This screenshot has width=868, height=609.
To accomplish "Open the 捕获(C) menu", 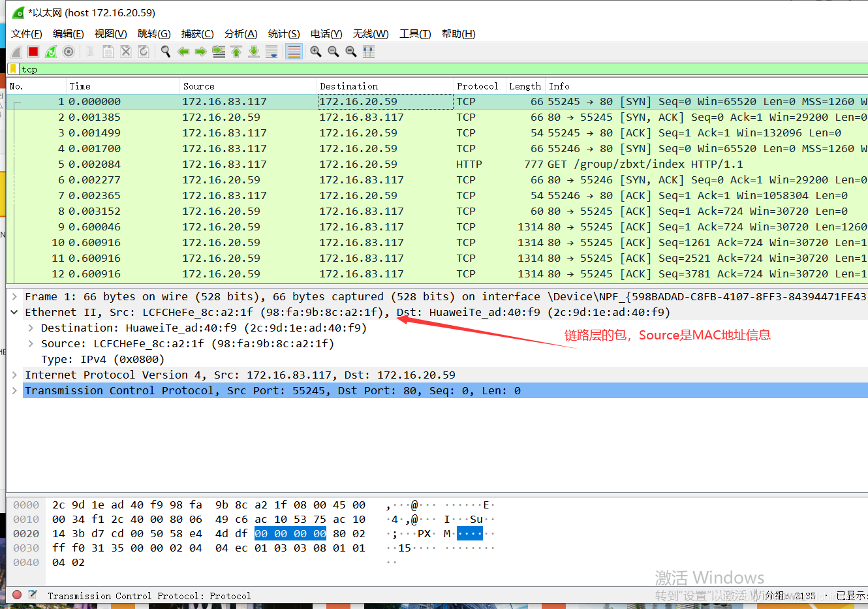I will (198, 34).
